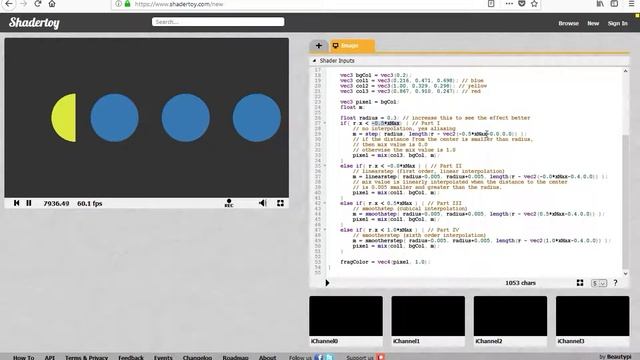Click the browser address bar URL
Screen dimensions: 640x360
coord(179,4)
